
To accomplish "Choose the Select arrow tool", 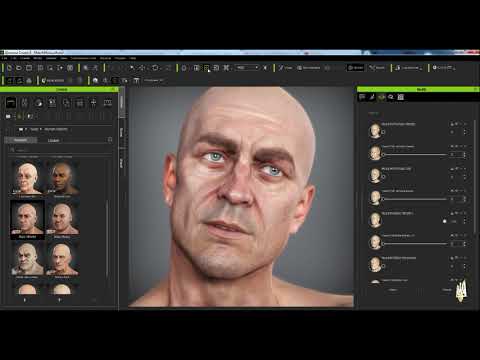I will click(x=132, y=68).
